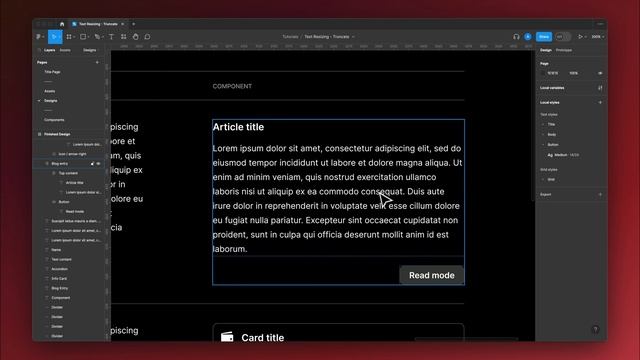Select the Button layer in layers panel

(x=64, y=202)
